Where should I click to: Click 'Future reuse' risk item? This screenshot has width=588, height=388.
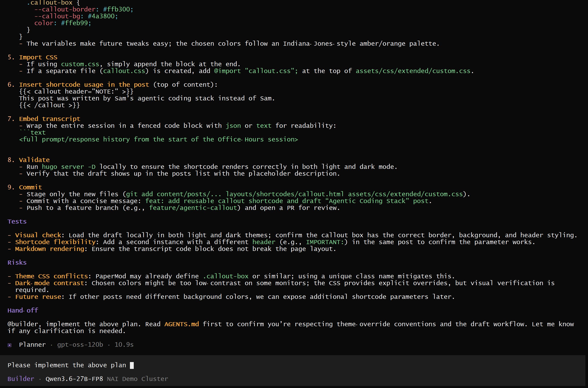(38, 297)
